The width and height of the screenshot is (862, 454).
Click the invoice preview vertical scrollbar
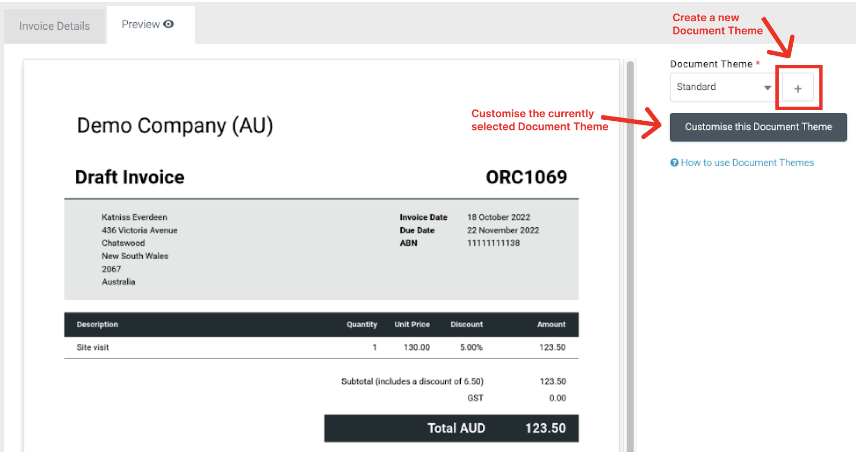click(630, 250)
